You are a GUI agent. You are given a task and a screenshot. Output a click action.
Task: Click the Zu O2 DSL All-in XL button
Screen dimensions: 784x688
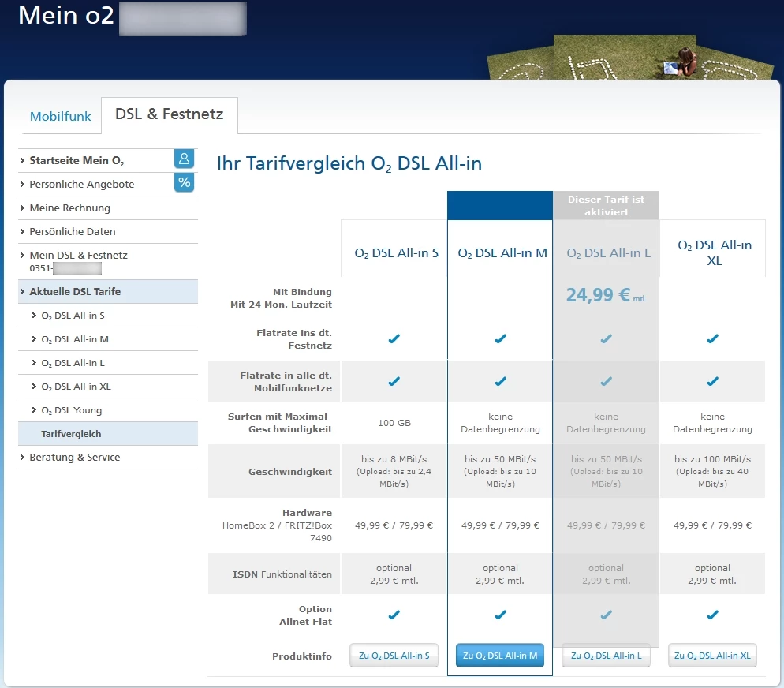click(712, 656)
